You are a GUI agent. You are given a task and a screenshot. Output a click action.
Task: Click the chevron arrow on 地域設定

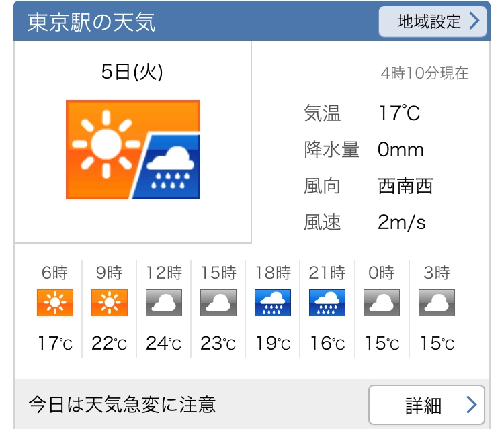(x=474, y=21)
